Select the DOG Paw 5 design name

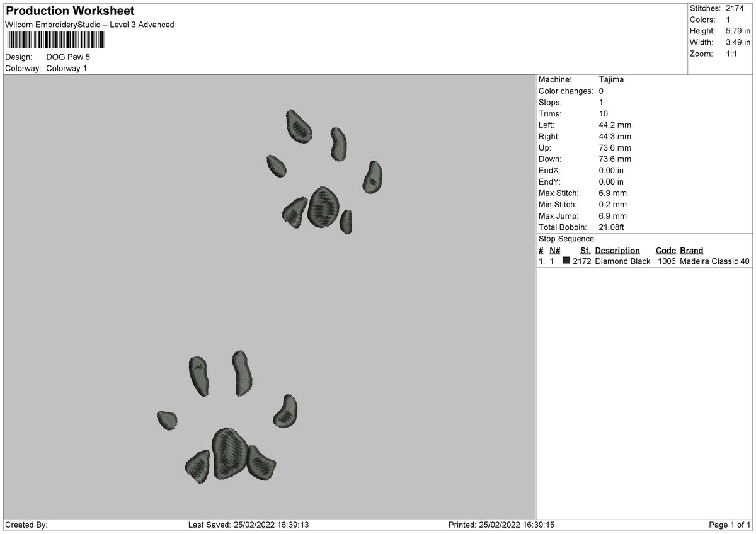click(x=68, y=57)
